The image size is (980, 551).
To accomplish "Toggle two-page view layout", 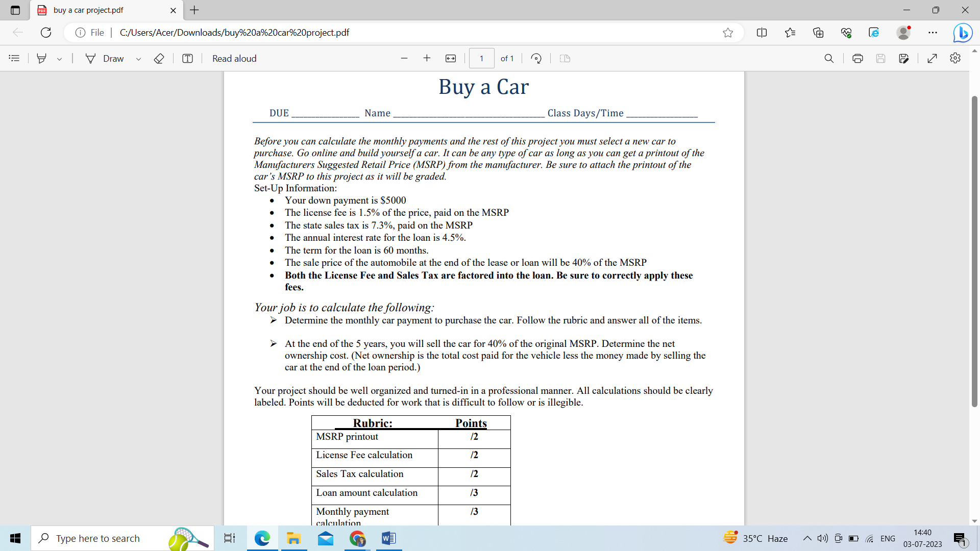I will [565, 58].
